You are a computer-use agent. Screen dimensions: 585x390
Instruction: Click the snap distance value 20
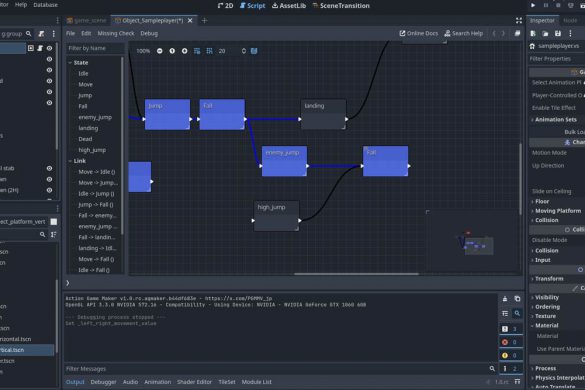pos(222,51)
